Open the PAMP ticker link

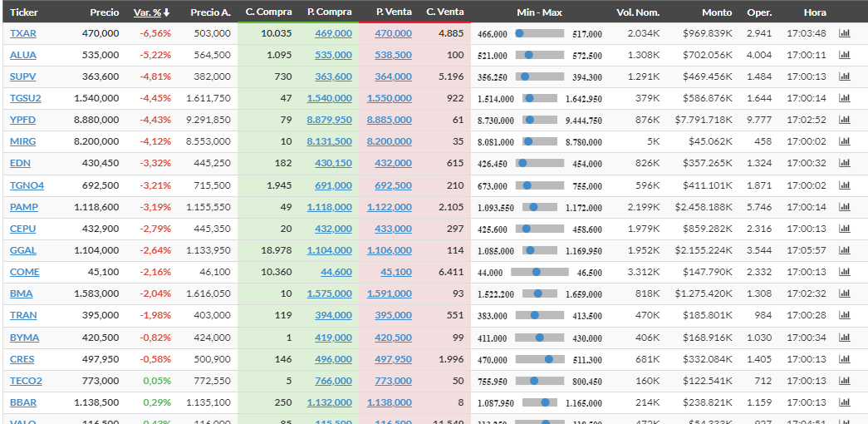(24, 207)
